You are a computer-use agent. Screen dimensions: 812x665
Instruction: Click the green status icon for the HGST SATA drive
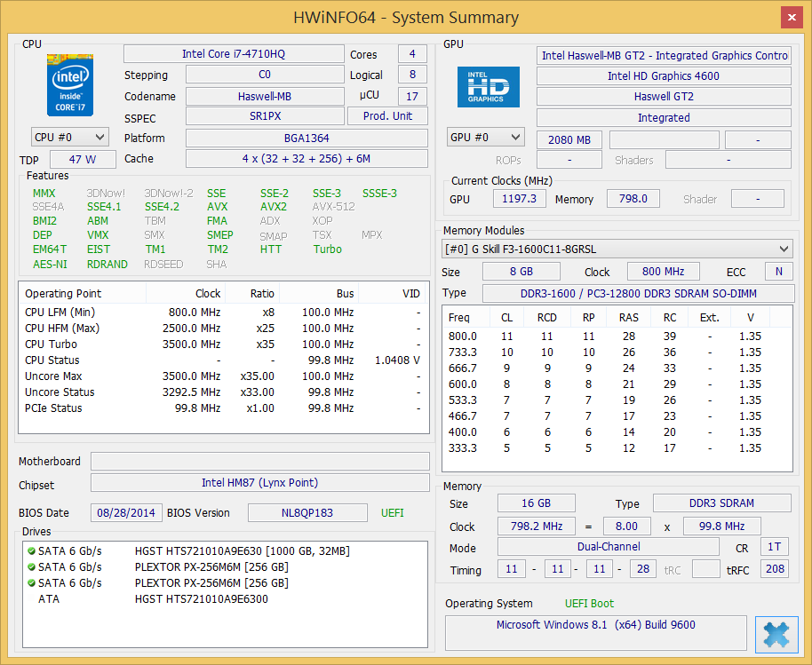pos(32,551)
